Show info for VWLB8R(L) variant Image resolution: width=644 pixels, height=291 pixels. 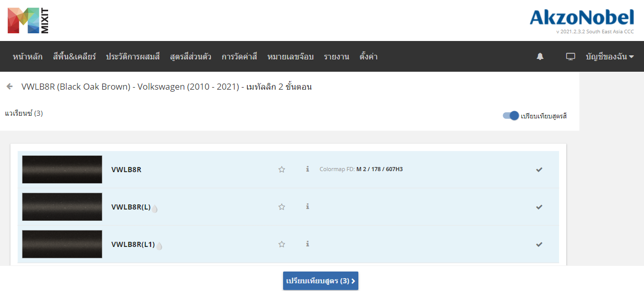pyautogui.click(x=308, y=206)
